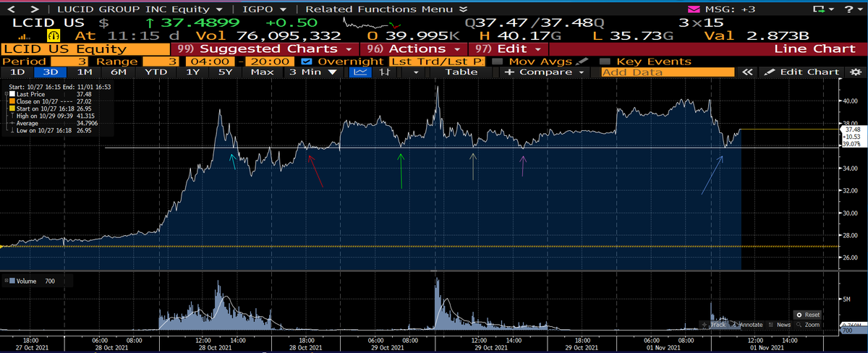
Task: Open the Suggested Charts dropdown
Action: click(265, 48)
